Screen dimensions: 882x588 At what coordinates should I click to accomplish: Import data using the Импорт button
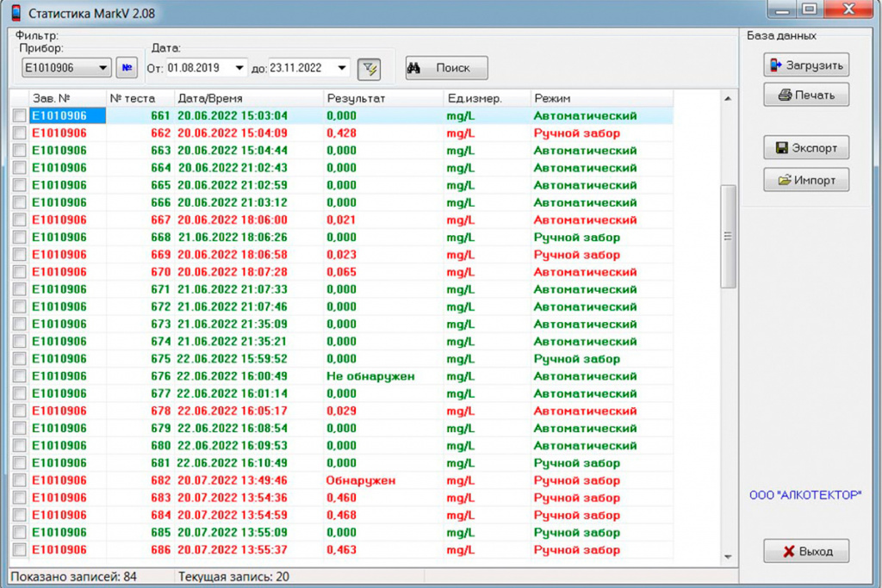tap(806, 180)
